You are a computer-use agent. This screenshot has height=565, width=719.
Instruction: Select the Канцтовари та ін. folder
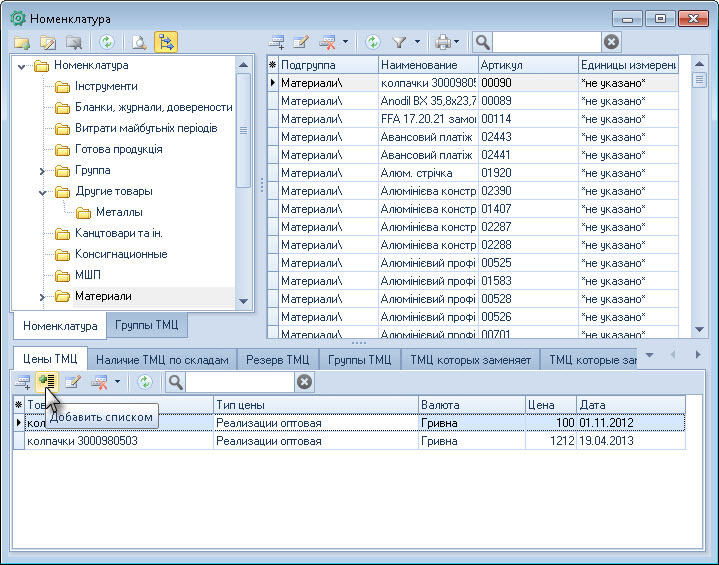pos(119,233)
